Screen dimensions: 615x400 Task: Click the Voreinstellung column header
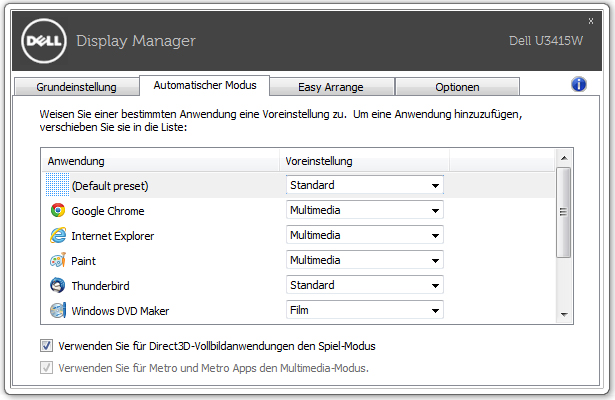pyautogui.click(x=364, y=160)
